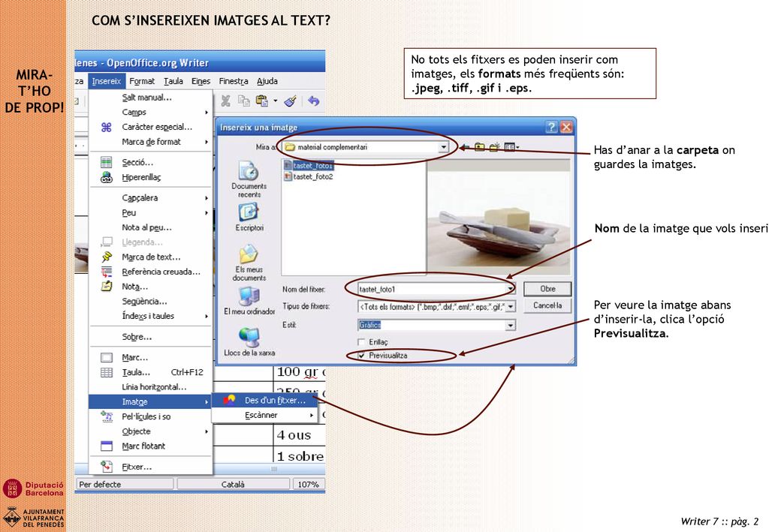
Task: Choose Nota al peu menu entry
Action: coord(150,227)
